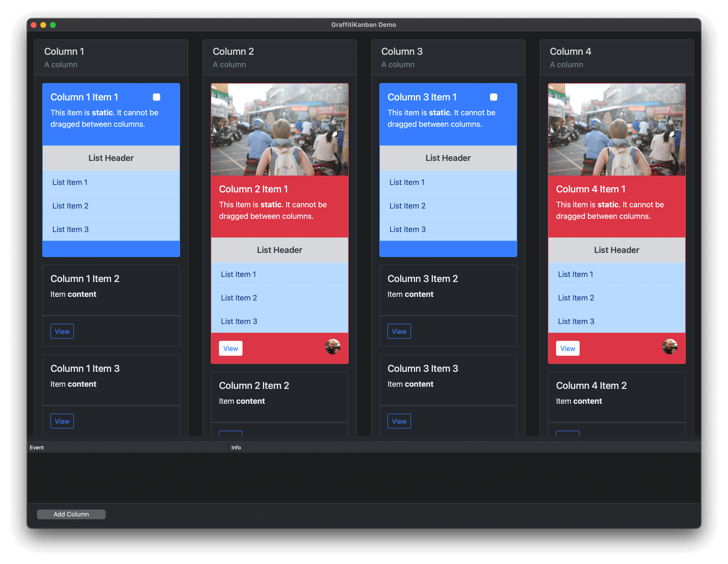Select List Item 2 in Column 1 Item 1

(111, 206)
